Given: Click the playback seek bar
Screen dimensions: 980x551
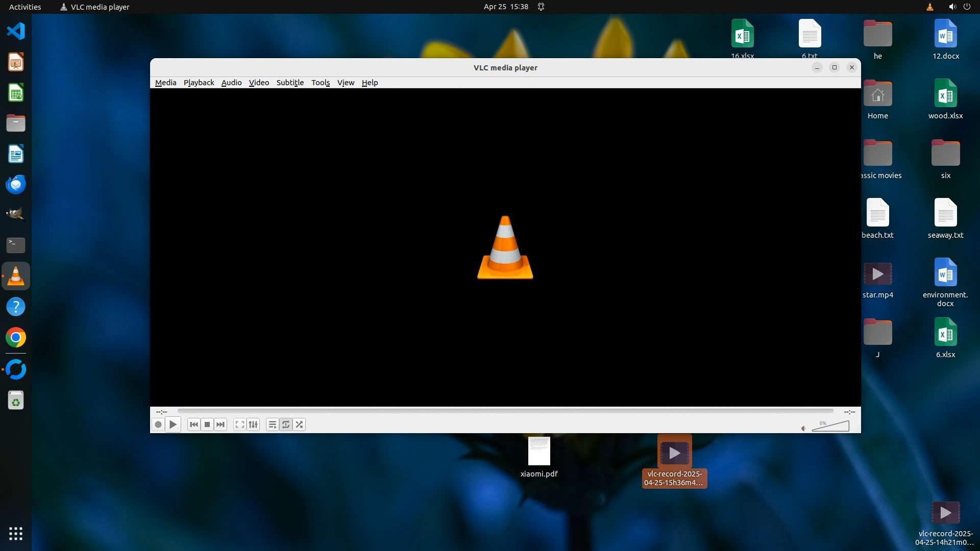Looking at the screenshot, I should click(x=505, y=411).
